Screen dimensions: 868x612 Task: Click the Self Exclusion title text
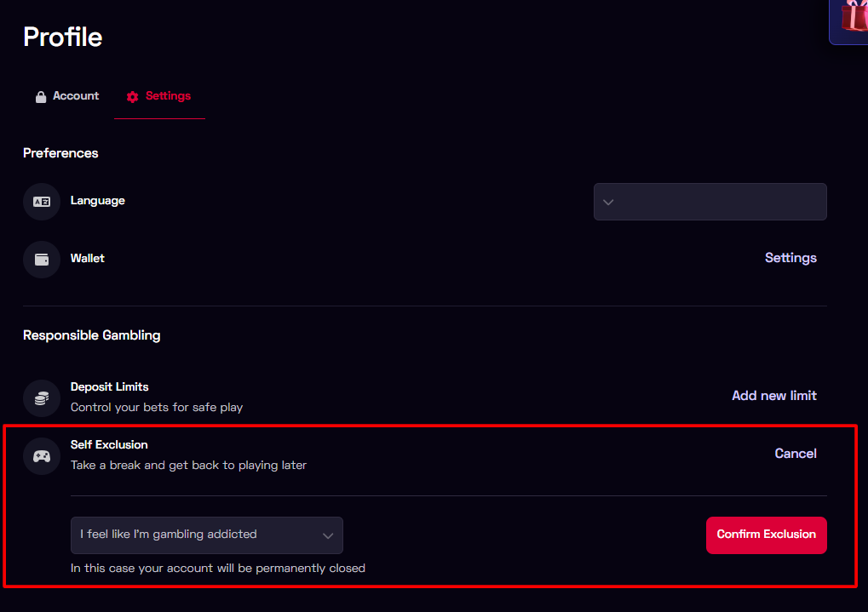(x=109, y=444)
